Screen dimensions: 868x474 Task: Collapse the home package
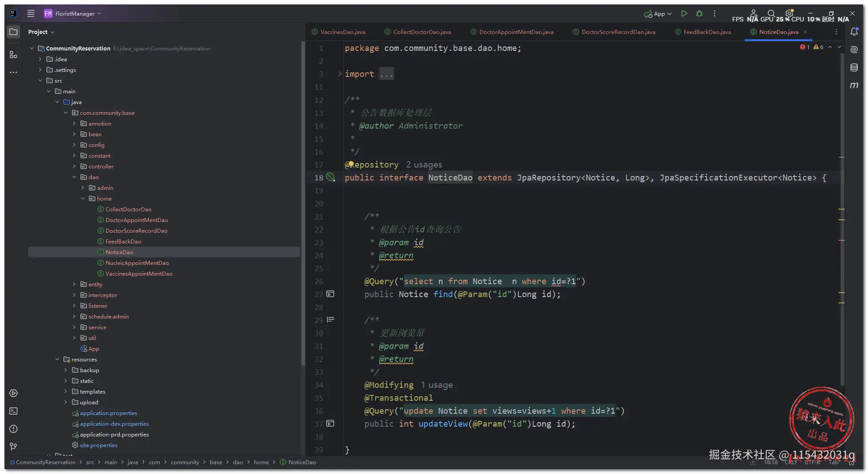(83, 198)
